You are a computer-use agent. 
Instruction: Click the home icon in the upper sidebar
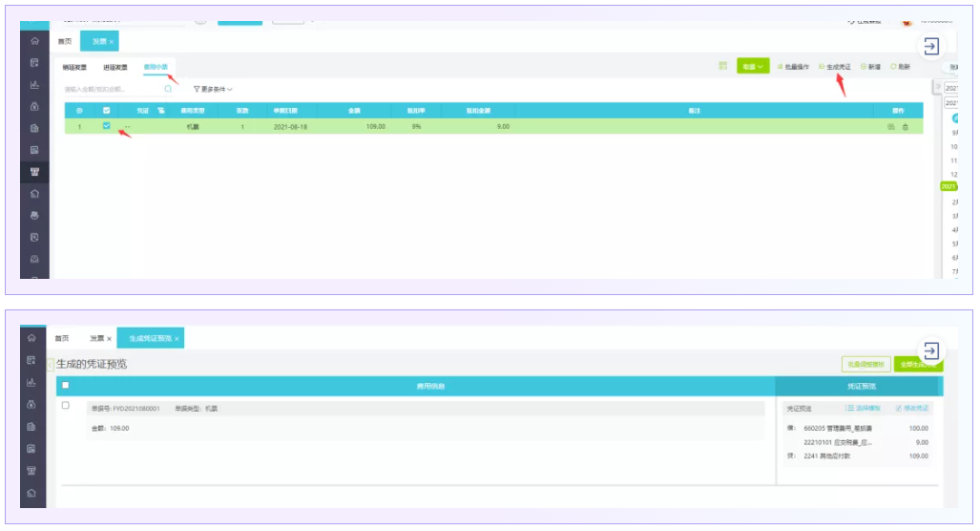tap(34, 41)
